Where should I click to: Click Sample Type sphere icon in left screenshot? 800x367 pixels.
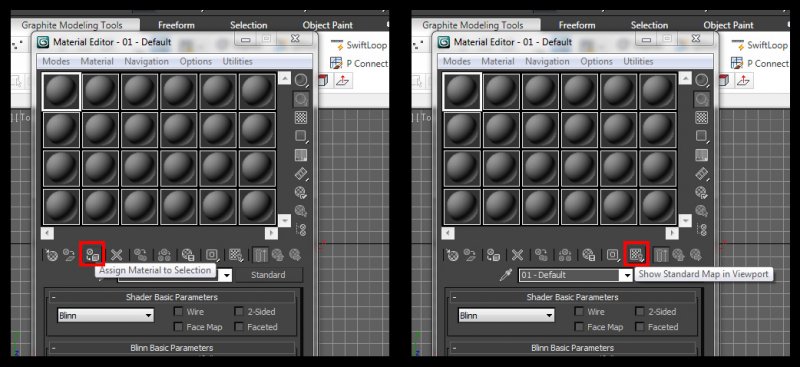[302, 81]
